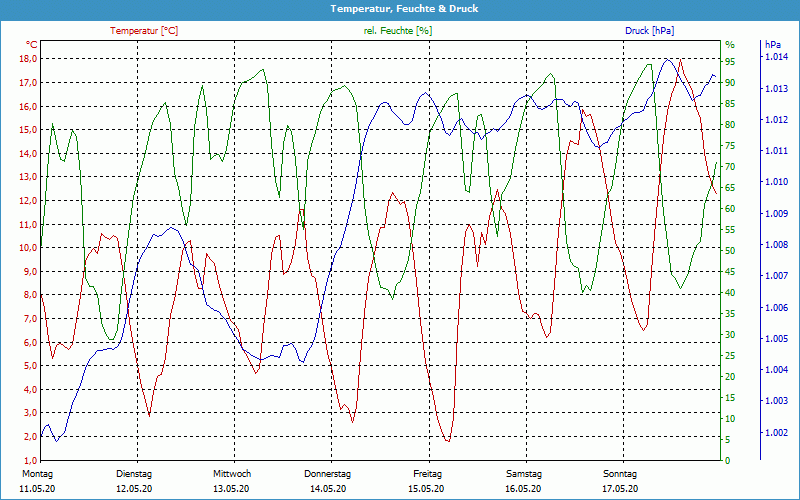Screen dimensions: 800x500
Task: Click humidity axis value '65'
Action: (x=730, y=188)
